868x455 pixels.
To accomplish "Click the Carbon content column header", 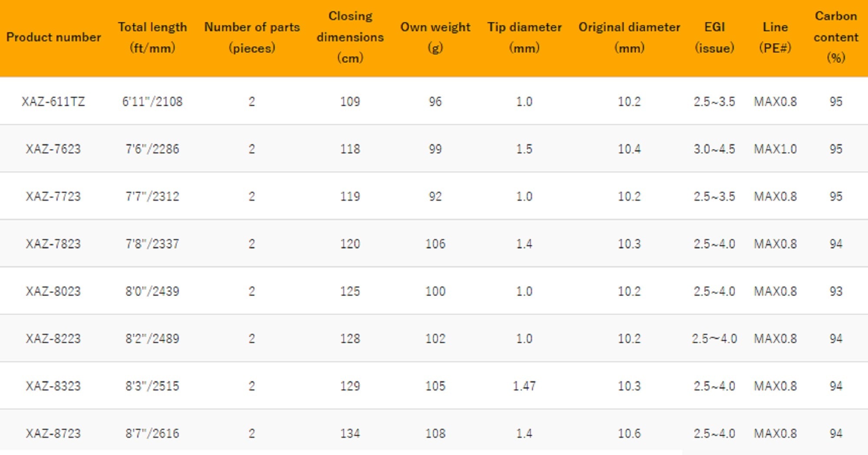I will 835,37.
